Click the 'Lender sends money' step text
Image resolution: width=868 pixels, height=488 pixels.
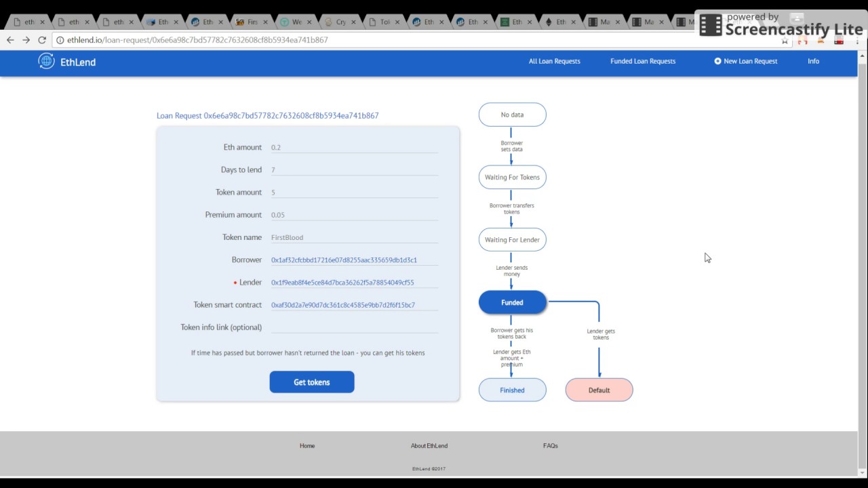pos(512,271)
